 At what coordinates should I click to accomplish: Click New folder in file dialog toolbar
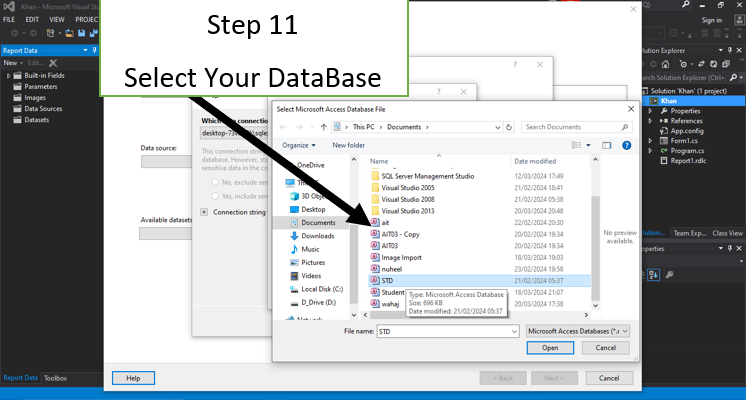pyautogui.click(x=349, y=145)
